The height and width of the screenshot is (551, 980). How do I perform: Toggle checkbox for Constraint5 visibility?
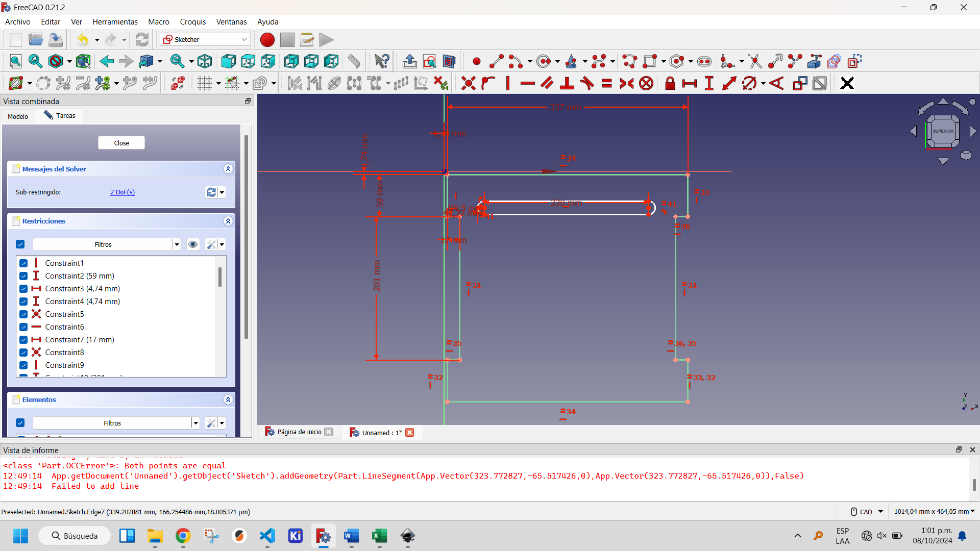click(x=23, y=314)
